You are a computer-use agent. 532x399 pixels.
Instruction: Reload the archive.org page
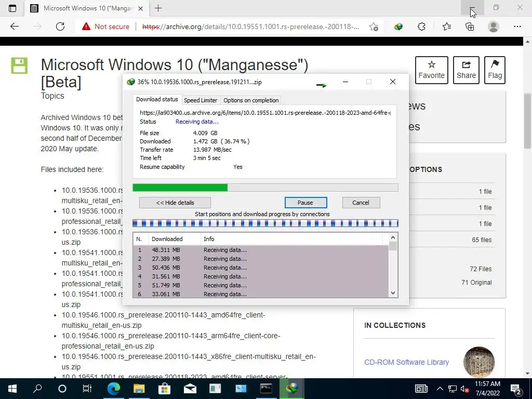pos(60,26)
